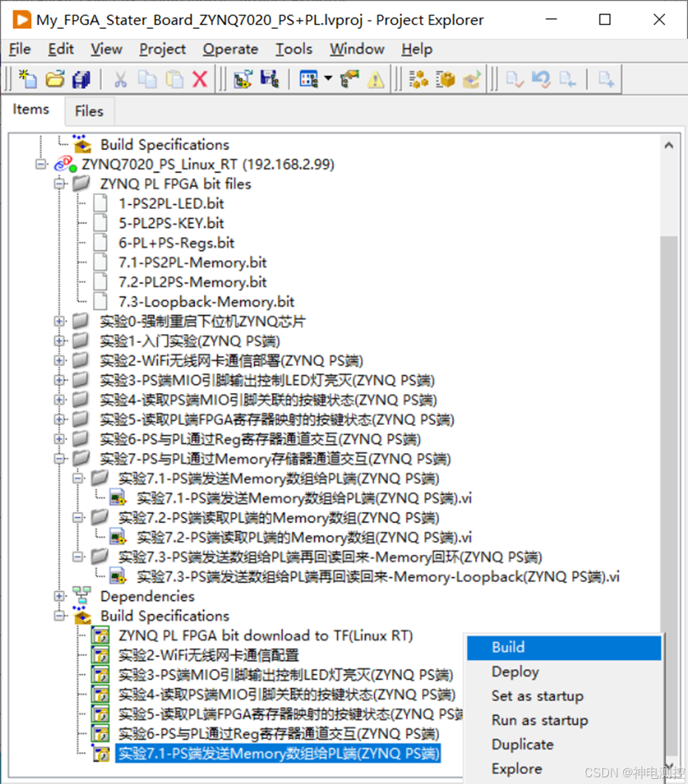Click the Cut scissors icon
This screenshot has width=688, height=784.
[120, 79]
